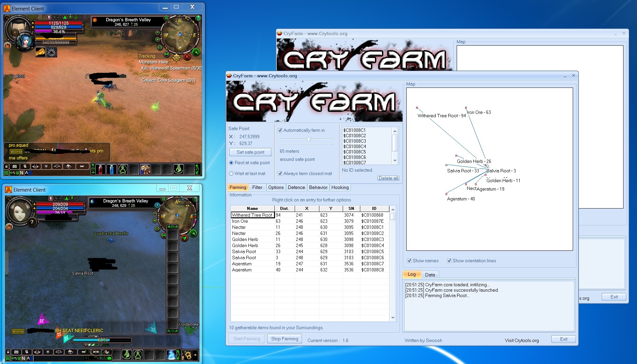This screenshot has width=637, height=364.
Task: Click the World channel tag in top chat
Action: click(x=16, y=152)
